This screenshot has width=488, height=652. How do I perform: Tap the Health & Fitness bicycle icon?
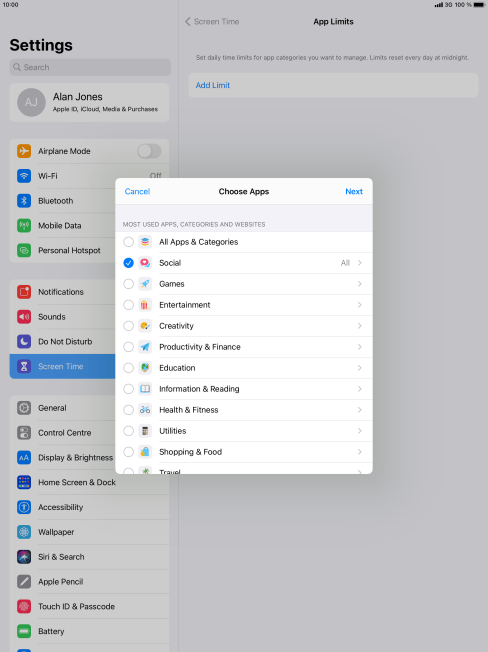tap(145, 410)
